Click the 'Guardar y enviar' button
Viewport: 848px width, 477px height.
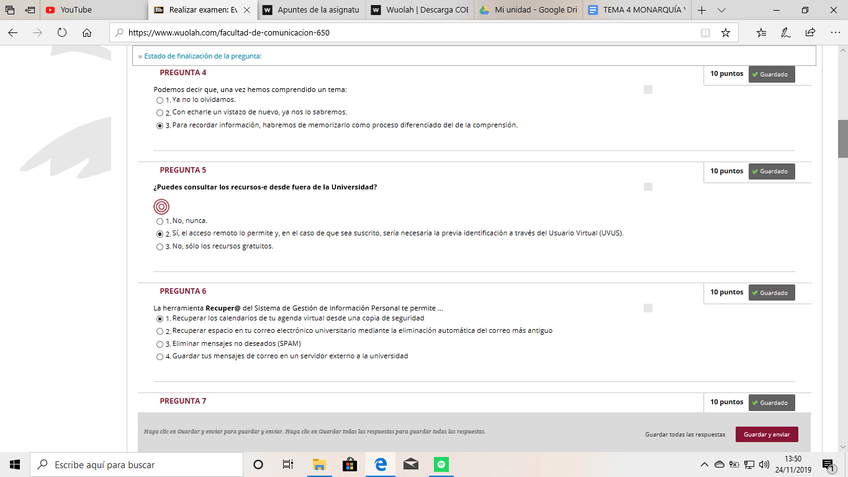767,435
